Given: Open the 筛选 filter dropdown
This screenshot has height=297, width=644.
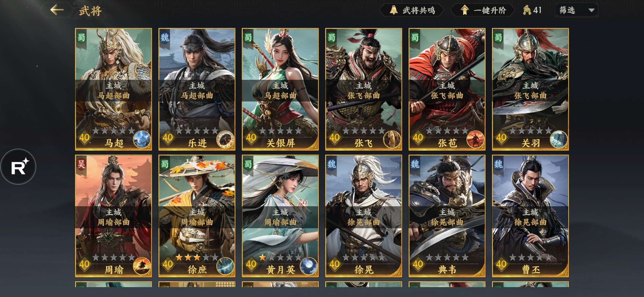Looking at the screenshot, I should pos(577,10).
